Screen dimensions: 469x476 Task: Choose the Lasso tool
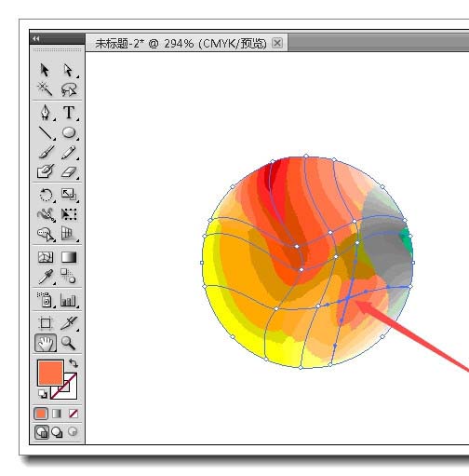click(69, 89)
